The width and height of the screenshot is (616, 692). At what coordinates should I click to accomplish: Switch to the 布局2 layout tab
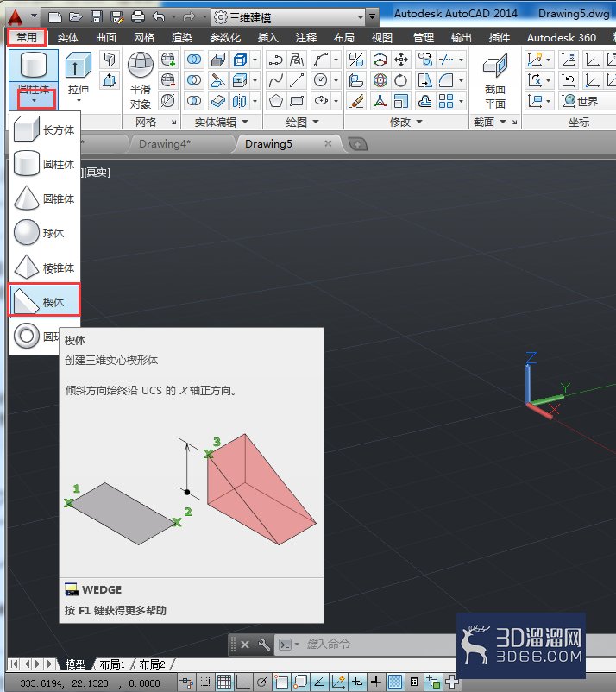[152, 664]
